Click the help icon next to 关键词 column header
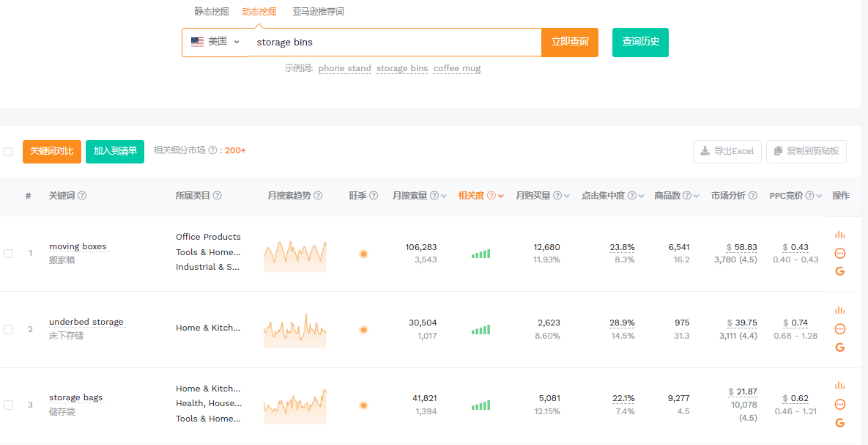This screenshot has height=445, width=868. pyautogui.click(x=82, y=196)
